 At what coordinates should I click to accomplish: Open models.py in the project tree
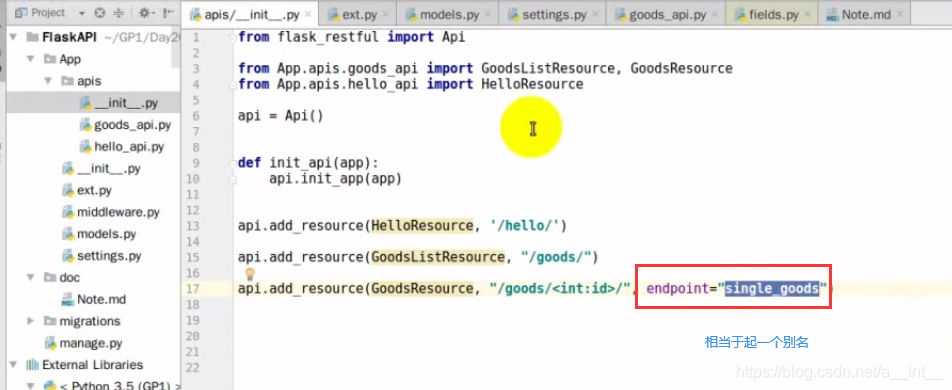106,234
